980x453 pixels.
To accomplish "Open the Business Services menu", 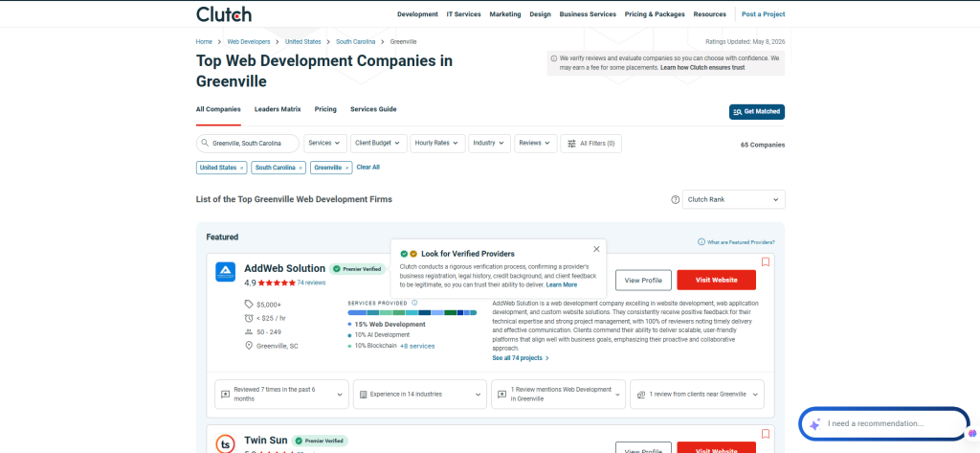I will [588, 14].
